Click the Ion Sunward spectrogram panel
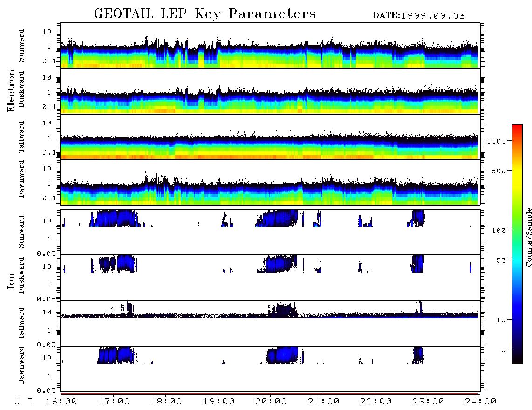 click(x=270, y=232)
